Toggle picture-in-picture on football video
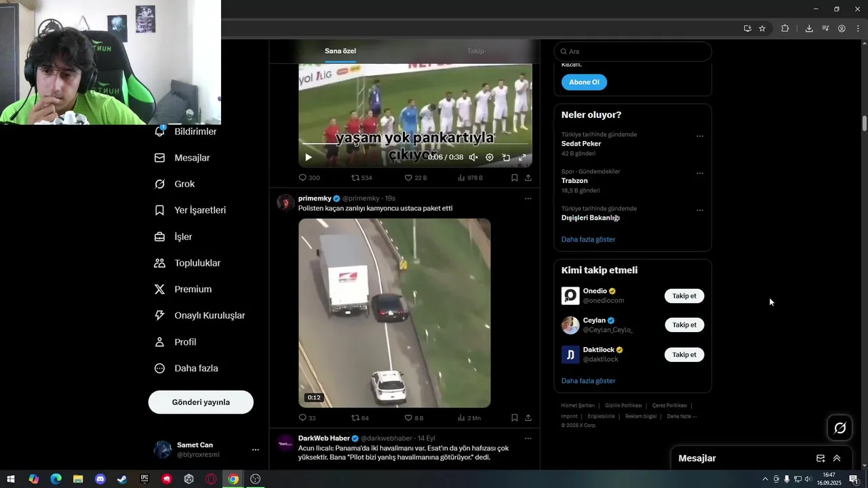Viewport: 868px width, 488px height. pos(506,157)
